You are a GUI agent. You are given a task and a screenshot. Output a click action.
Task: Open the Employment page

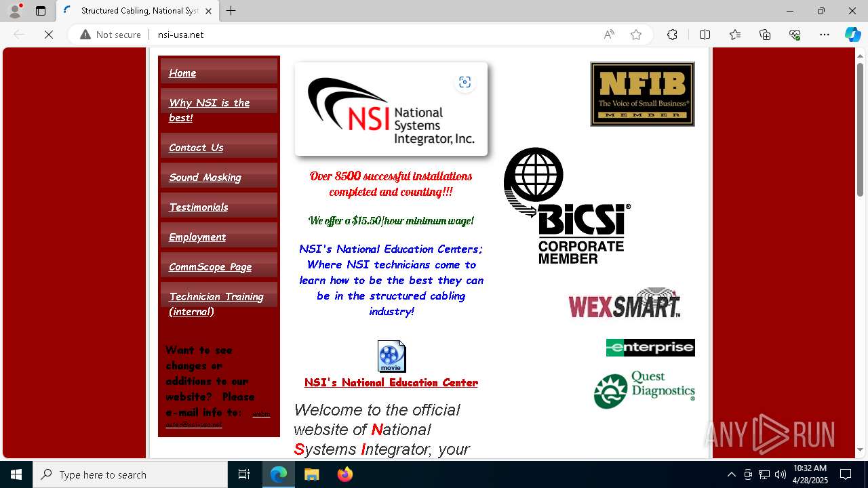click(x=197, y=237)
